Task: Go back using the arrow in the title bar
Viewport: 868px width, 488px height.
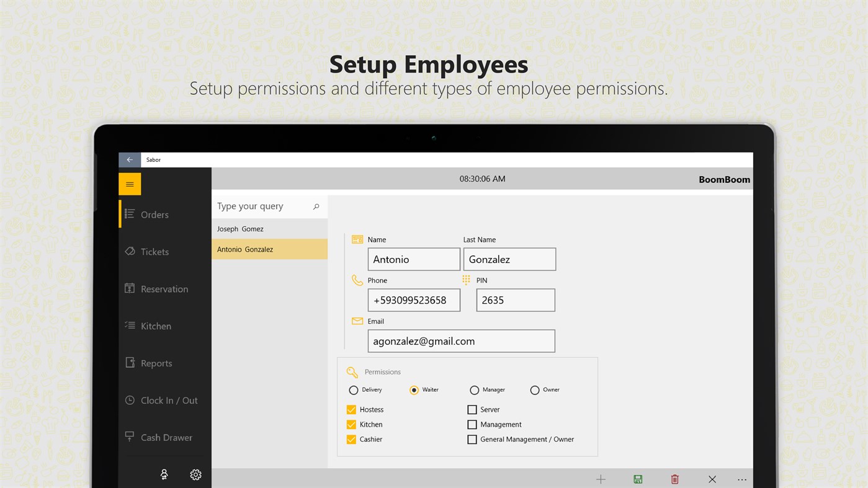Action: tap(129, 159)
